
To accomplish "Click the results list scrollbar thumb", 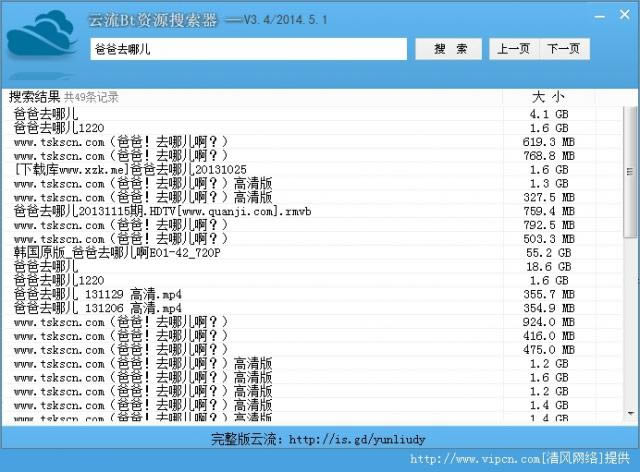I will tap(630, 172).
